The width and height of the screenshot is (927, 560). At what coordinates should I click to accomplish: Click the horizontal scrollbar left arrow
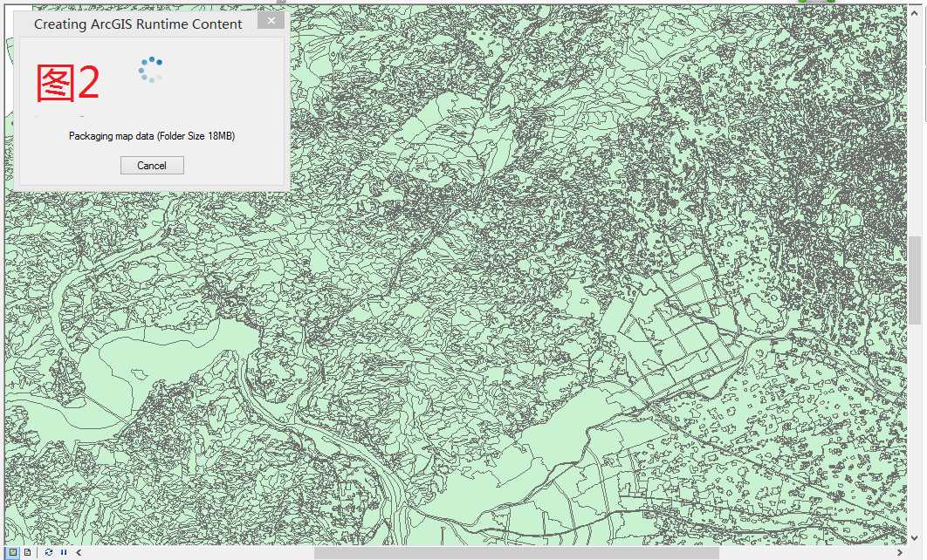pos(79,553)
